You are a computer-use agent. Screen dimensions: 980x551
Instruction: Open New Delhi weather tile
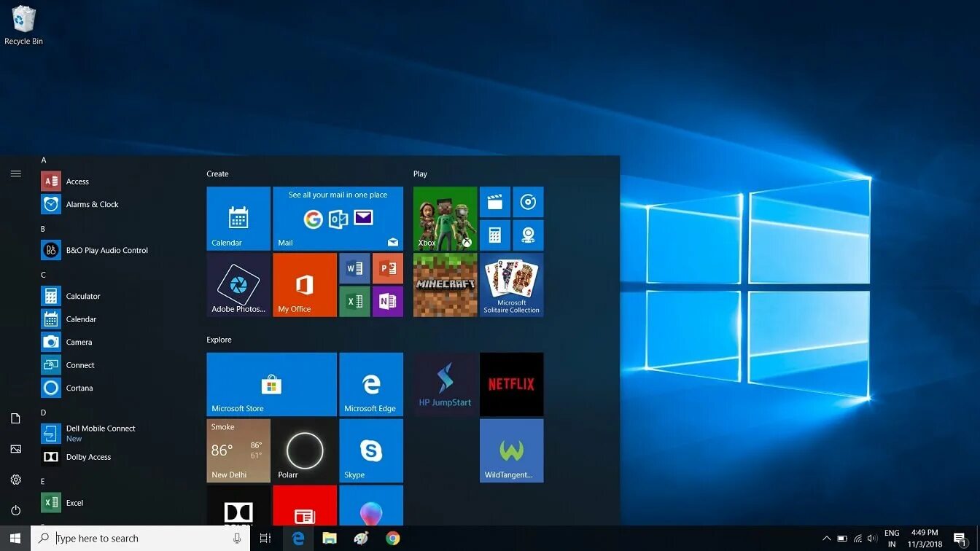coord(238,450)
